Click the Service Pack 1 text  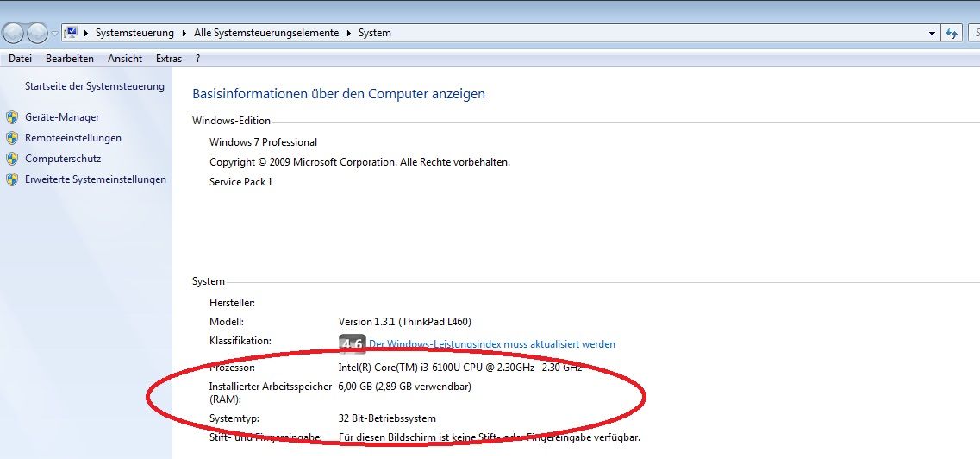click(x=240, y=182)
